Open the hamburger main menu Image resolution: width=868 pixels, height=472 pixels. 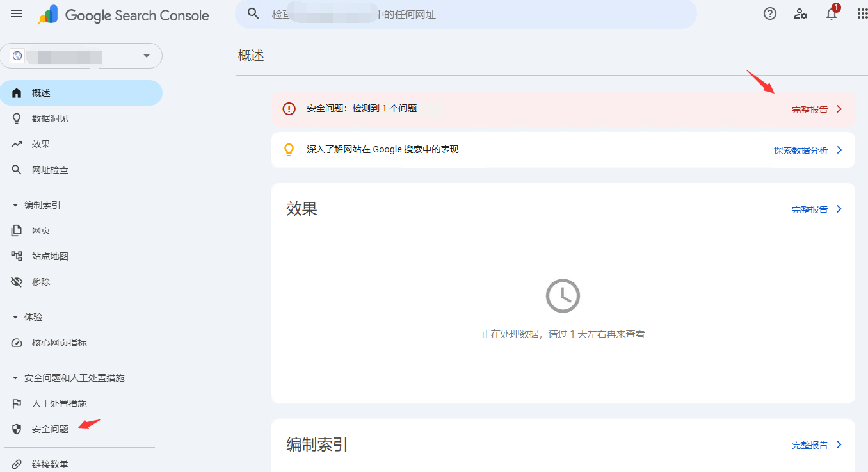[x=17, y=14]
